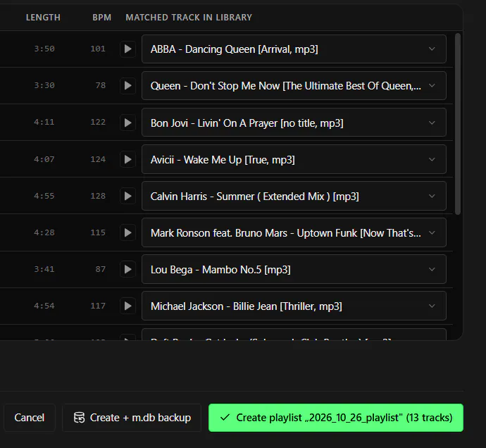
Task: Click the BPM value 101
Action: [98, 49]
